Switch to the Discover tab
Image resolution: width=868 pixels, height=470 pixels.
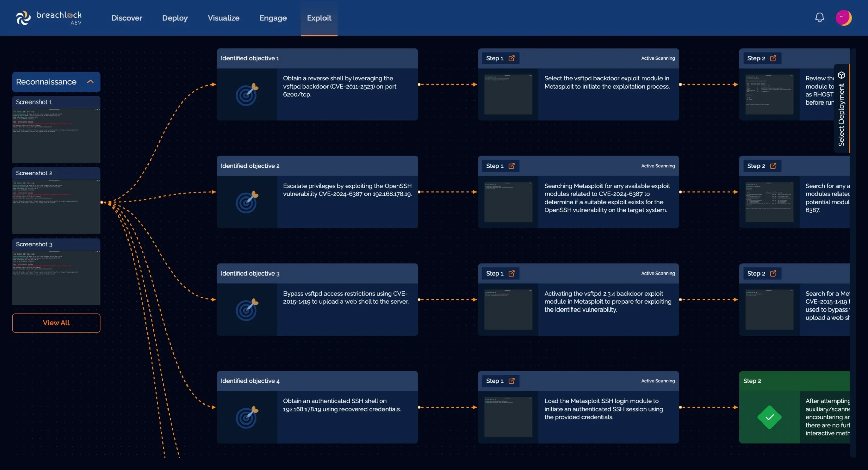(126, 18)
